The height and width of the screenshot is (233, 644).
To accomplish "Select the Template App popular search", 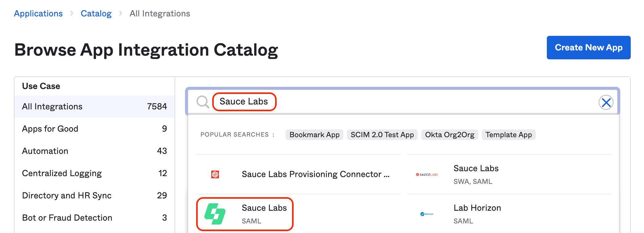I will coord(508,134).
